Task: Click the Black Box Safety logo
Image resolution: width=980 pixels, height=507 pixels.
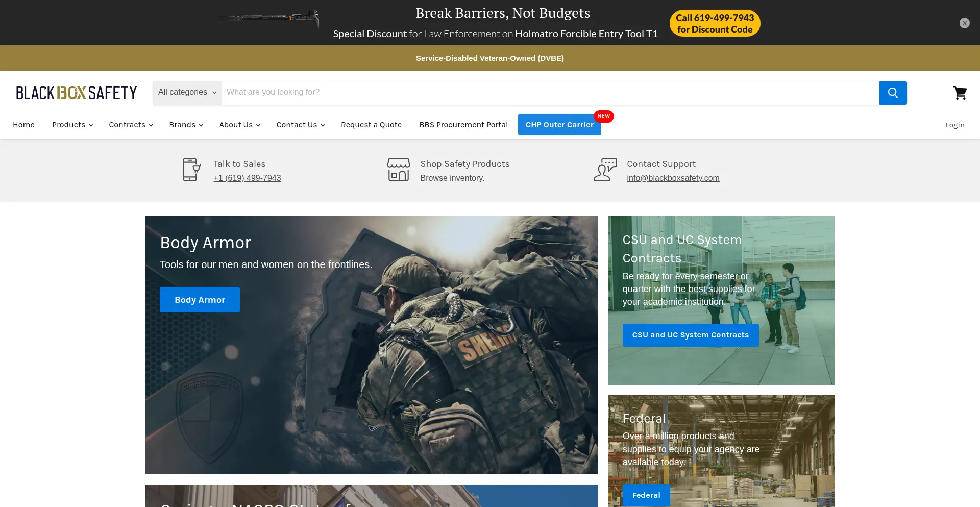Action: click(x=77, y=93)
